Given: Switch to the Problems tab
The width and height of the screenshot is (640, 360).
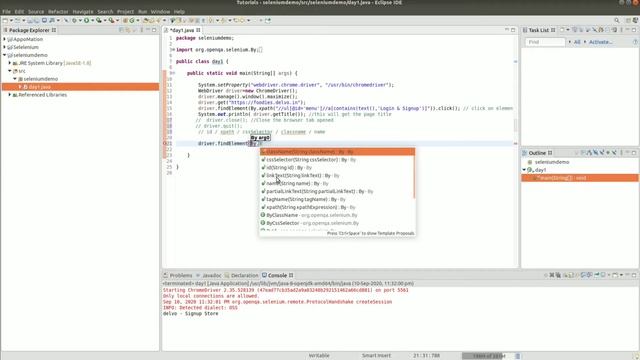Looking at the screenshot, I should coord(178,276).
